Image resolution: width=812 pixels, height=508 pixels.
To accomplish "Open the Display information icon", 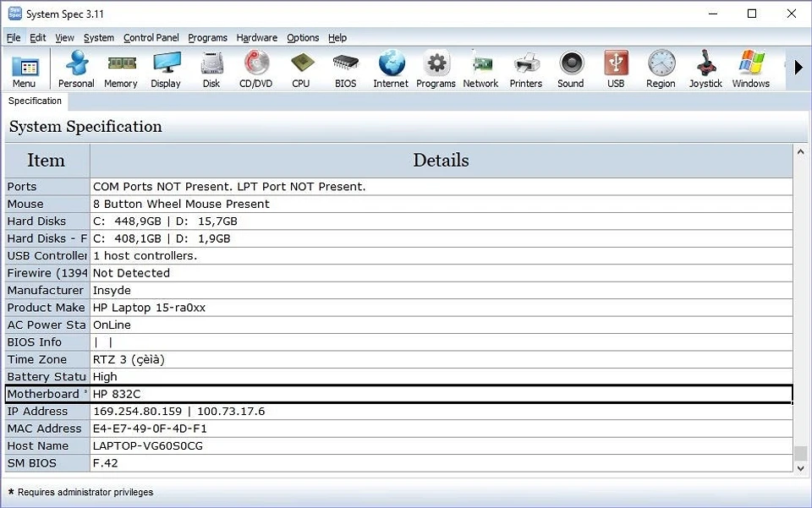I will click(x=166, y=68).
